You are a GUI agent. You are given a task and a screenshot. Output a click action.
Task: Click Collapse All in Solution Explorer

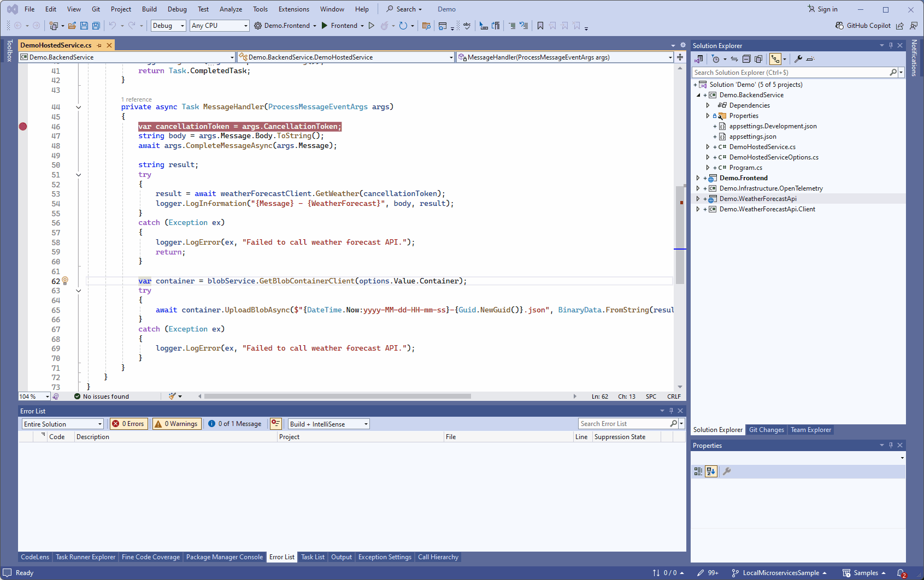[x=746, y=59]
